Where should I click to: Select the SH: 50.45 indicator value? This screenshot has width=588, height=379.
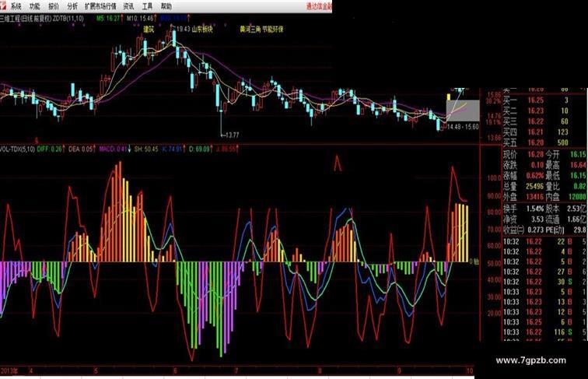pos(147,149)
